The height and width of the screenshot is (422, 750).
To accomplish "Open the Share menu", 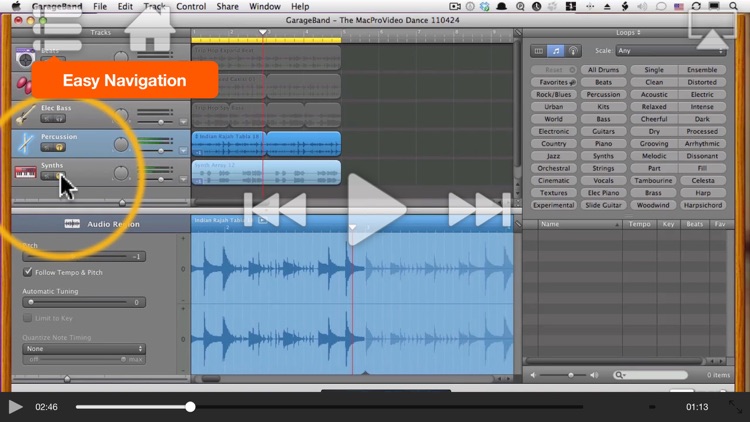I will coord(227,6).
